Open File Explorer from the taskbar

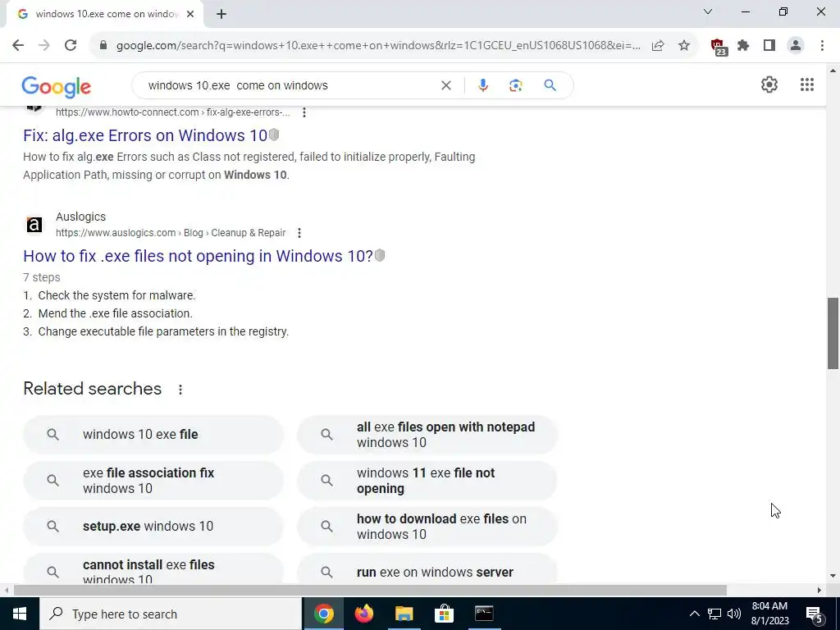(404, 614)
